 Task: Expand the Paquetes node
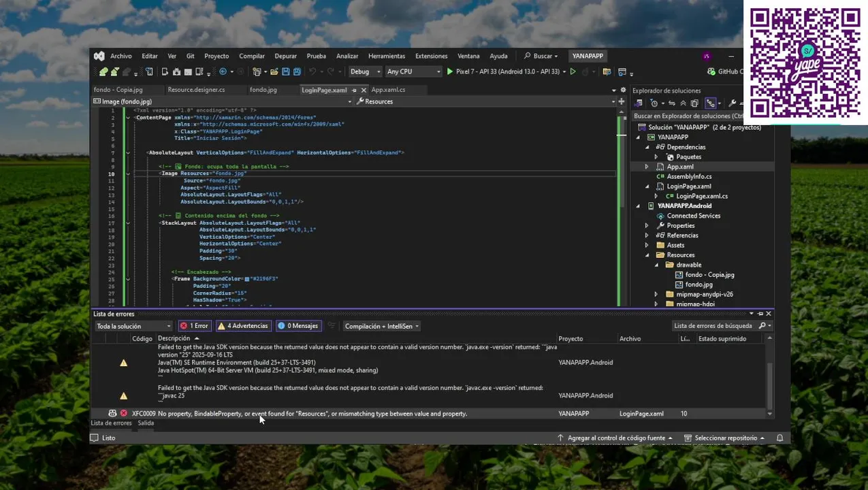tap(656, 157)
